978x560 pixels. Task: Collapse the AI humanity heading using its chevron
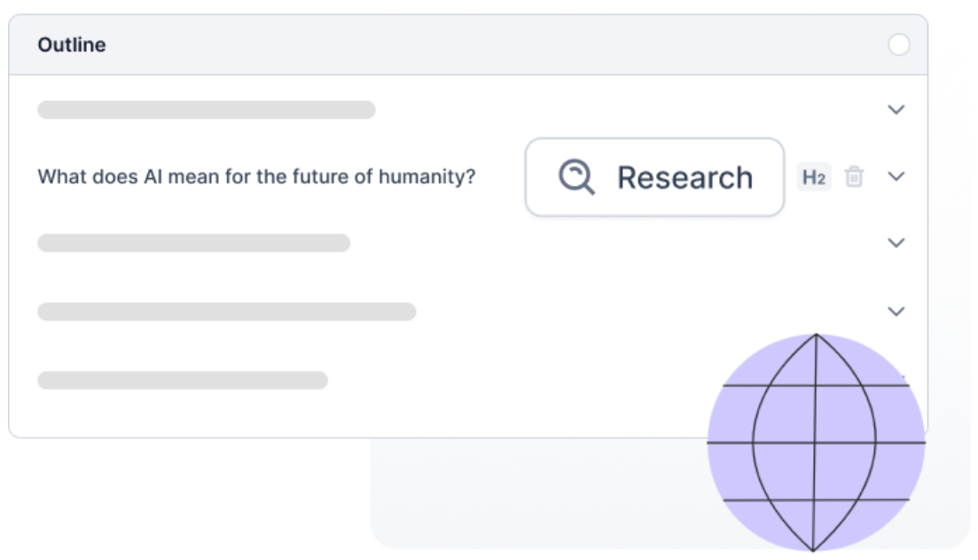(896, 177)
